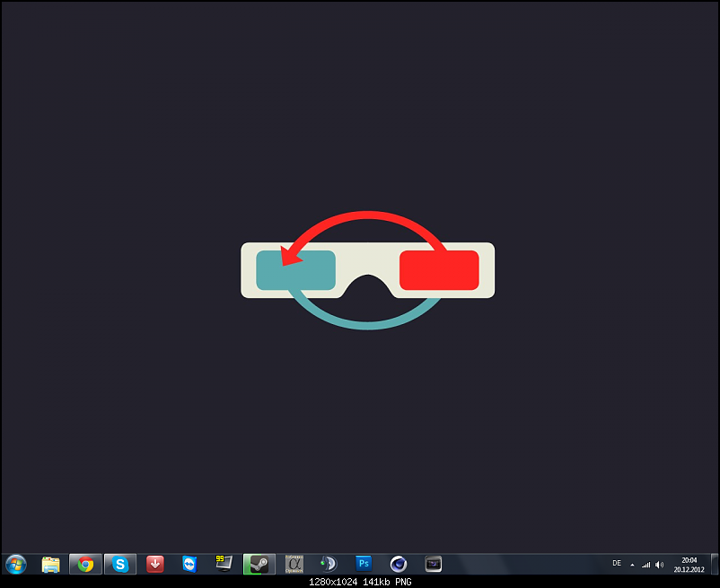Show hidden system tray icons

pos(632,565)
